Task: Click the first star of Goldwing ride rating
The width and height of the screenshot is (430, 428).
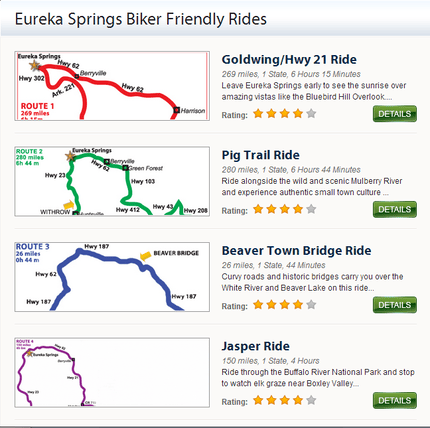Action: [x=258, y=114]
